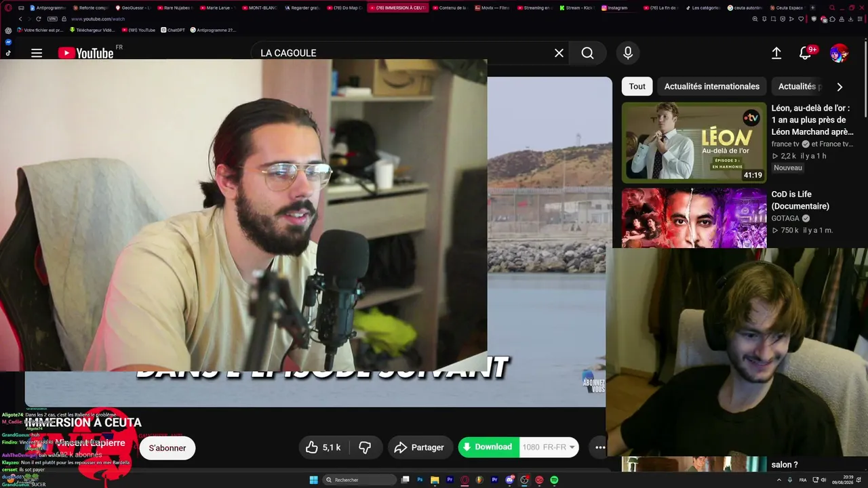Open the Windows Start menu
This screenshot has width=868, height=488.
[x=313, y=480]
